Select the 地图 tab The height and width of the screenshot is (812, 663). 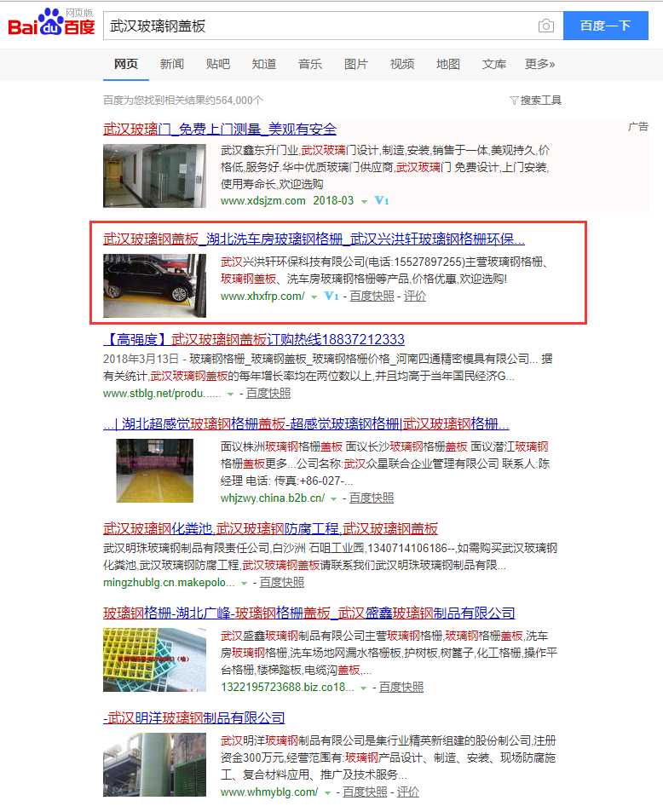[447, 64]
